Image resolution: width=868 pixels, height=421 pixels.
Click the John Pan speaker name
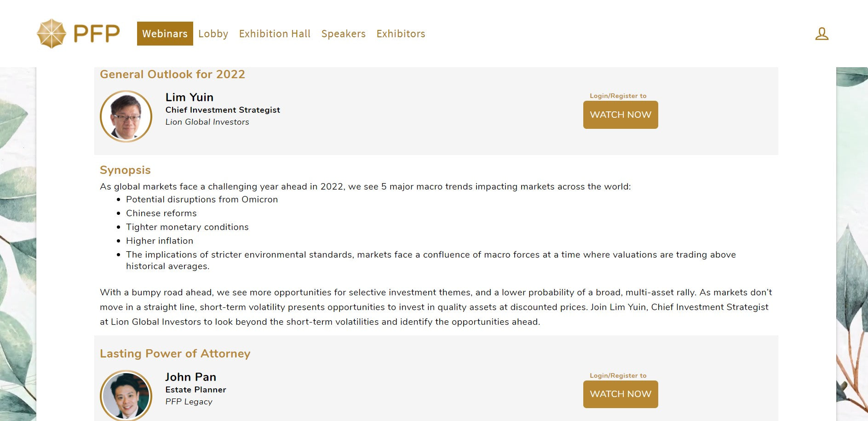tap(190, 377)
